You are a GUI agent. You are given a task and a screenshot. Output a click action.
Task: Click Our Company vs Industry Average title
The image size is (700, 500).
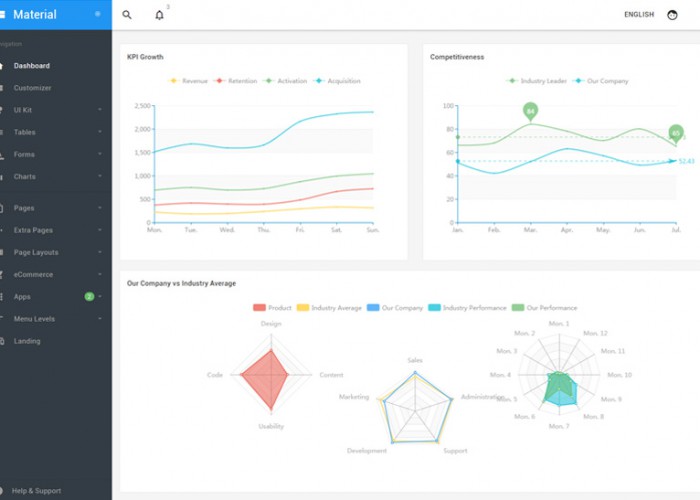click(x=181, y=283)
